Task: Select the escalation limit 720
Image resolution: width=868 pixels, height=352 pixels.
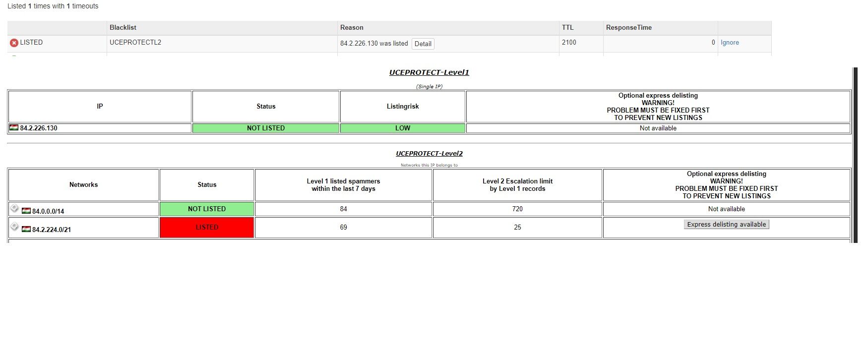Action: point(517,209)
